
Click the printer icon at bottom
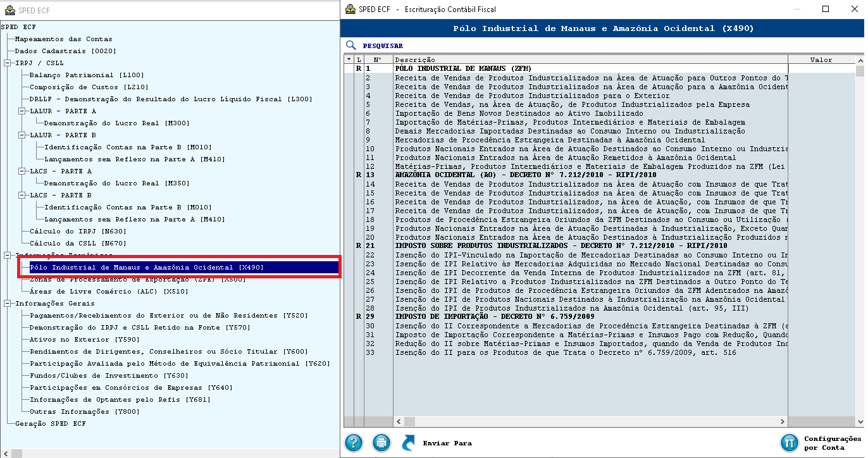pos(381,443)
